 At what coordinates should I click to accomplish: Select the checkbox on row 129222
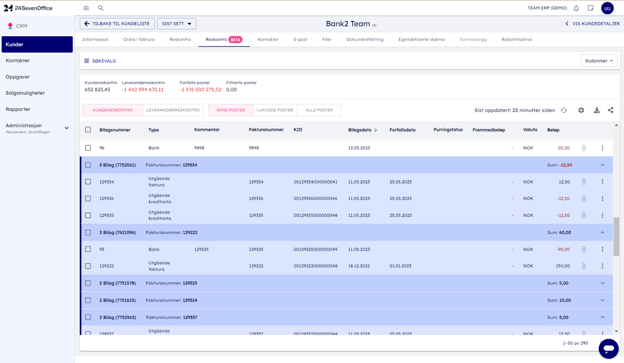click(88, 265)
